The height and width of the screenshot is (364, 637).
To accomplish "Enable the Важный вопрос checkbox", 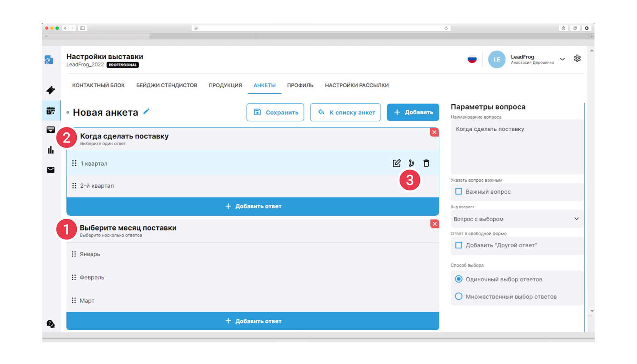I will 459,191.
